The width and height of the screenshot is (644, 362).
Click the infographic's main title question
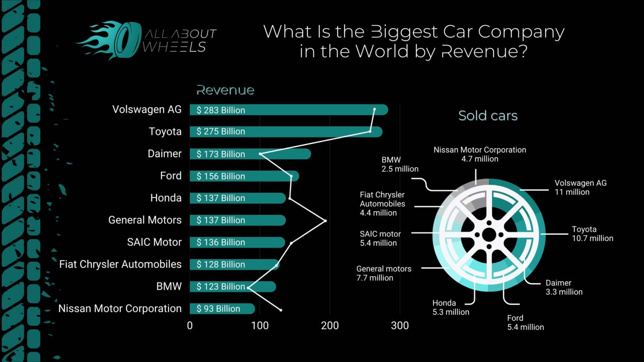coord(414,41)
